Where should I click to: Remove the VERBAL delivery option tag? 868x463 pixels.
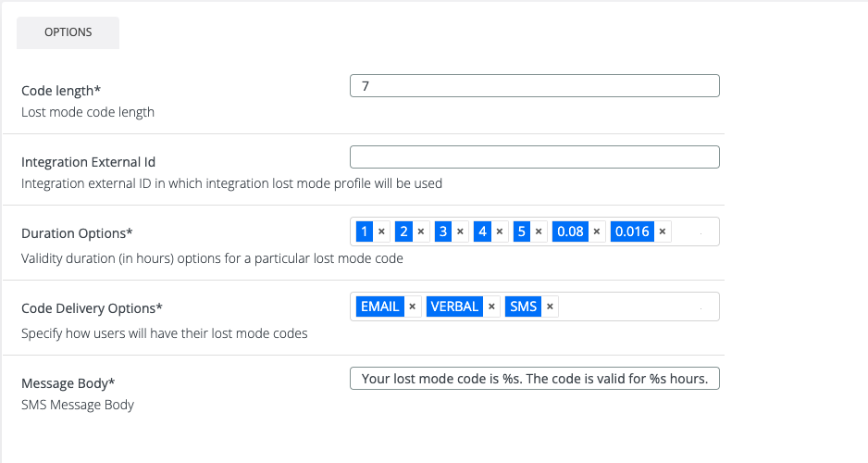(x=491, y=307)
